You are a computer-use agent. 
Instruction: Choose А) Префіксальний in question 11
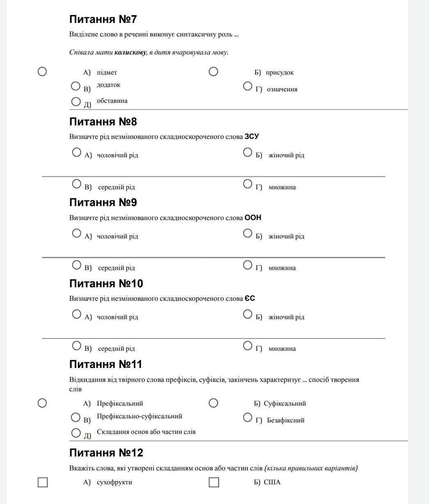pyautogui.click(x=42, y=403)
